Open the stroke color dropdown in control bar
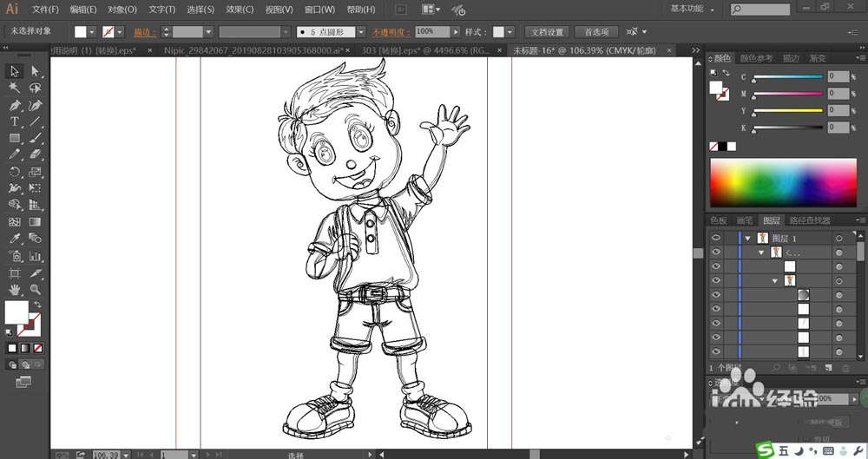The width and height of the screenshot is (868, 459). (120, 32)
